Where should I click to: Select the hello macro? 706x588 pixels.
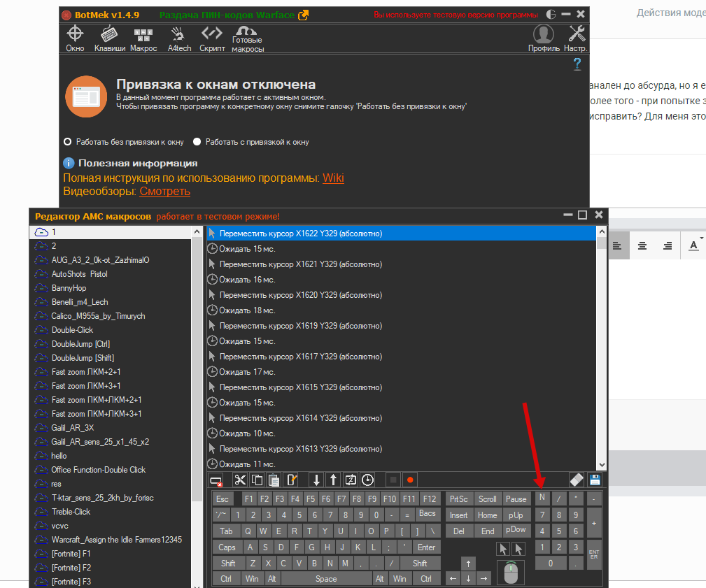pyautogui.click(x=111, y=456)
